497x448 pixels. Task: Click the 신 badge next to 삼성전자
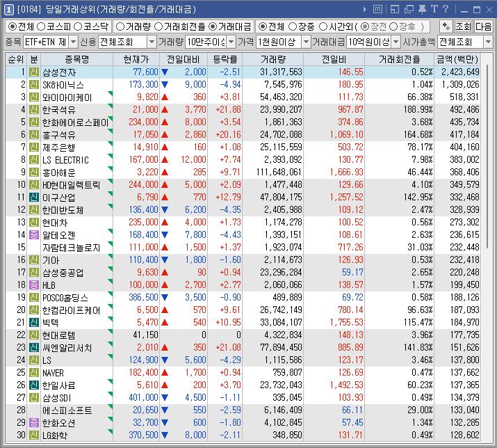point(34,72)
